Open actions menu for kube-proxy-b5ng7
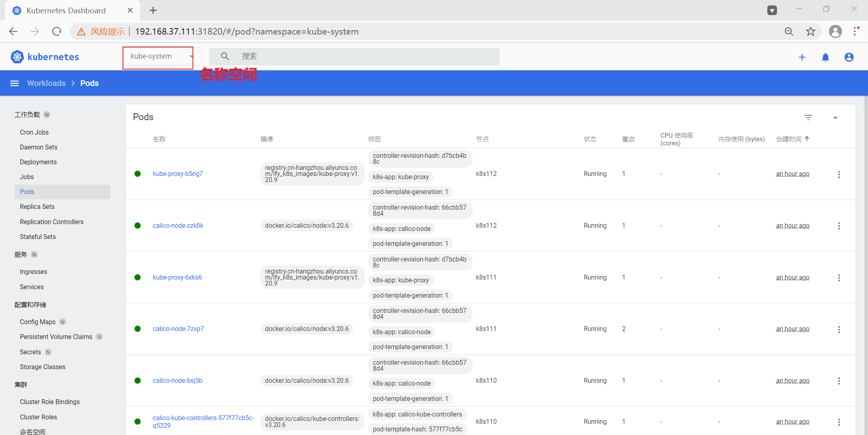 (x=839, y=174)
